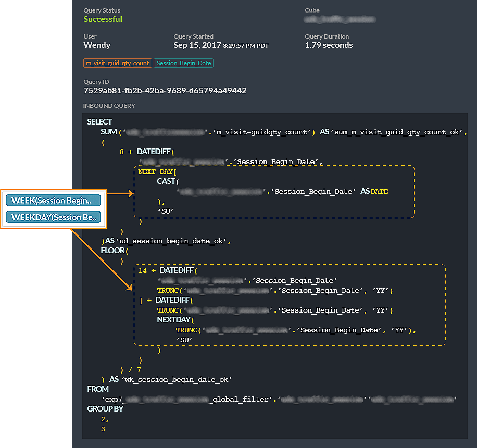Click the m_visit_guid_qty_count measure tag

click(117, 63)
